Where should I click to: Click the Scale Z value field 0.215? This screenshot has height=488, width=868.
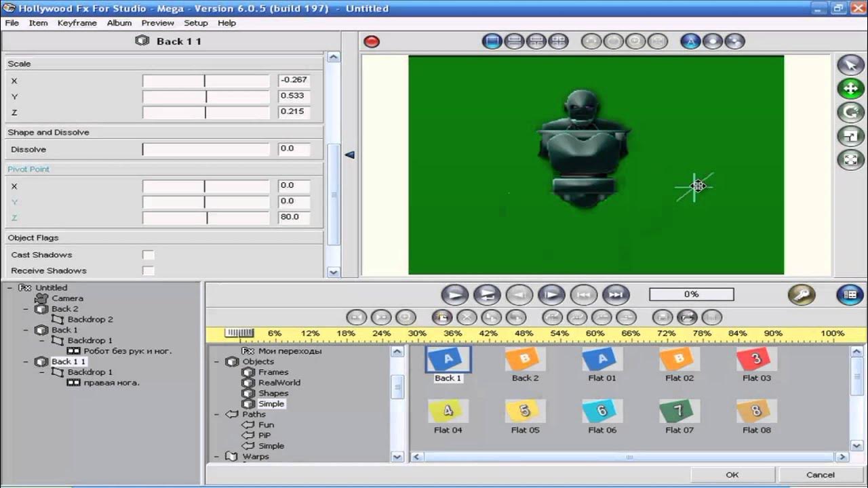point(294,112)
